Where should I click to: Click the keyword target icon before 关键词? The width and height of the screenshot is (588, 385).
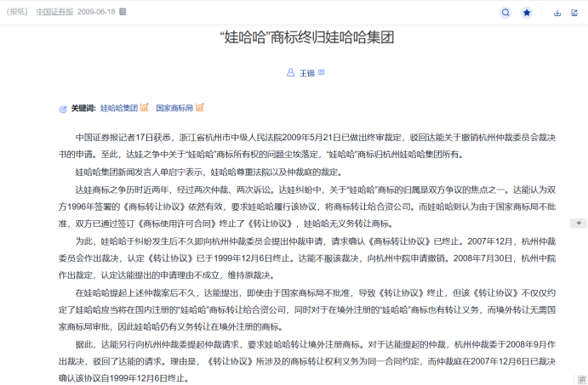click(x=63, y=109)
